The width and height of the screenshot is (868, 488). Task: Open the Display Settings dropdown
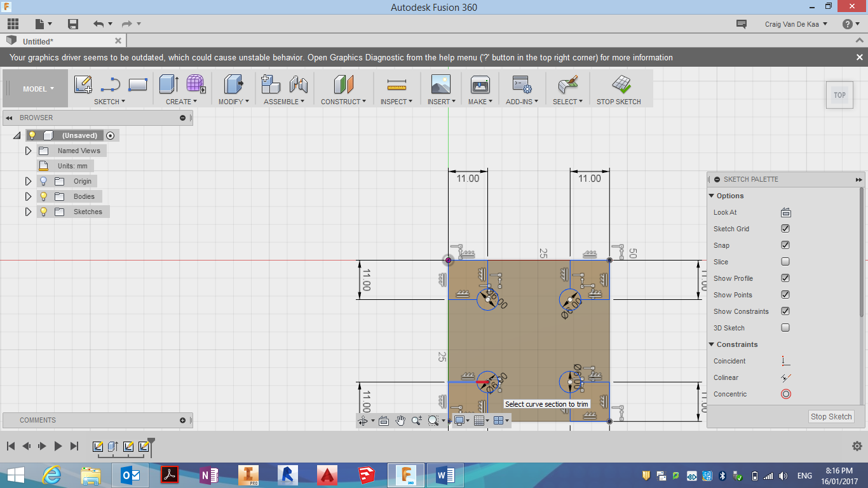[461, 421]
